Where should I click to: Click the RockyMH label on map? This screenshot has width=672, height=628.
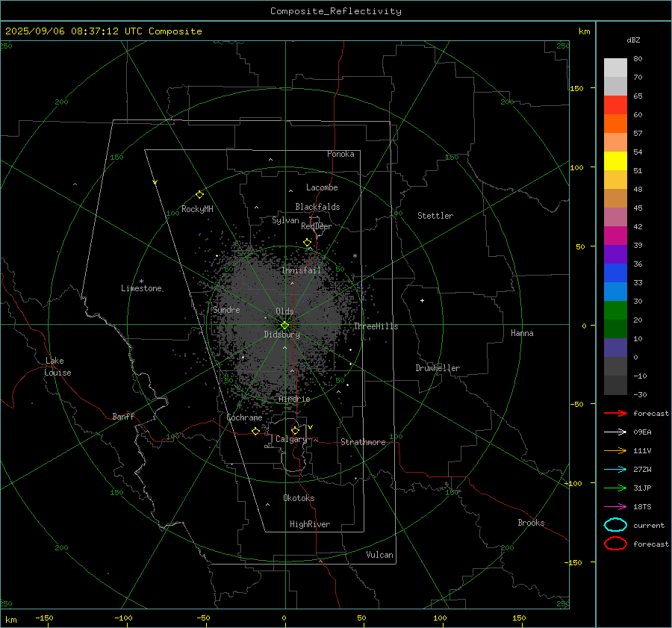coord(197,209)
